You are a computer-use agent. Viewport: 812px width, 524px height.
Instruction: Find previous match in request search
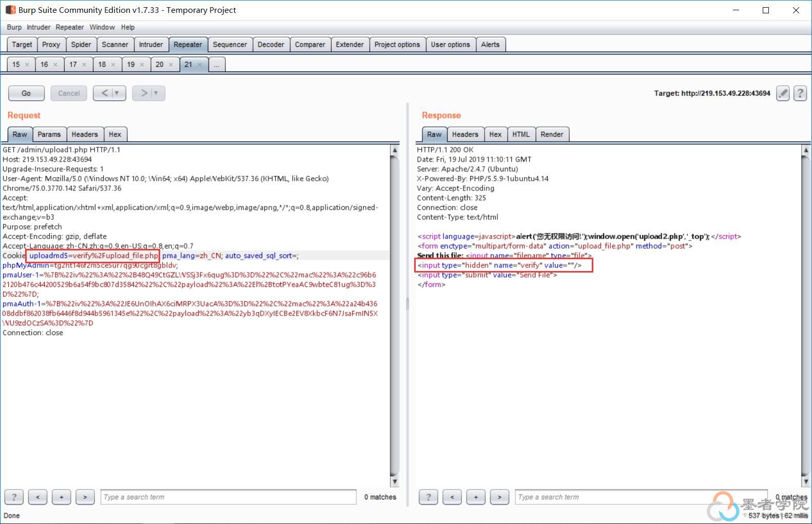(x=37, y=497)
